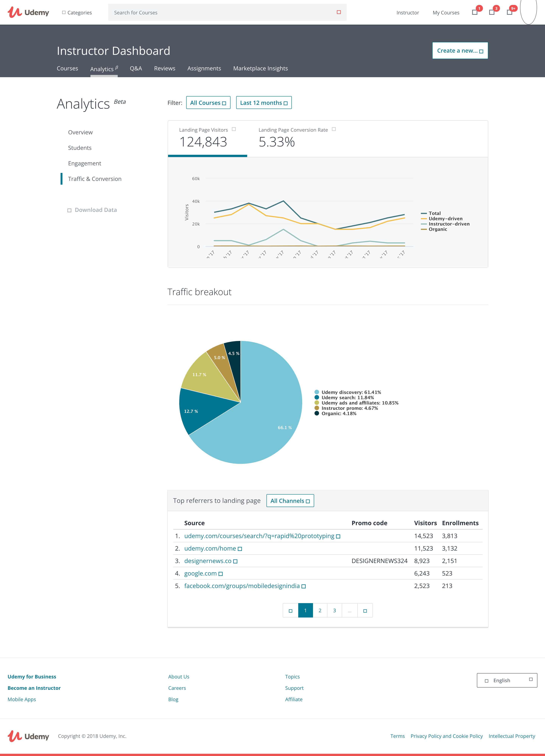Click the download icon beside Download Data
The height and width of the screenshot is (756, 545).
69,210
